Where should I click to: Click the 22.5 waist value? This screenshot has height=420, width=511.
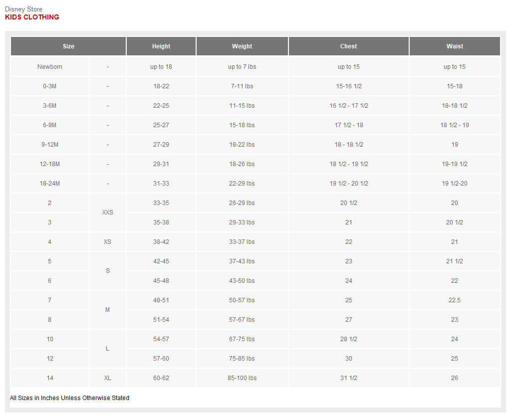[455, 300]
